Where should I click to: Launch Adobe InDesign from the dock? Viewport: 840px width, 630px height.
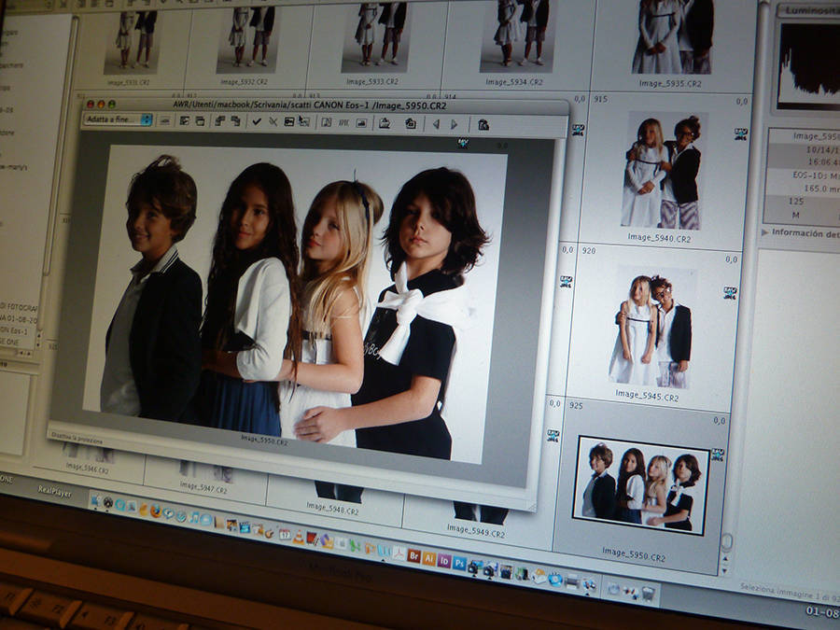[x=444, y=561]
